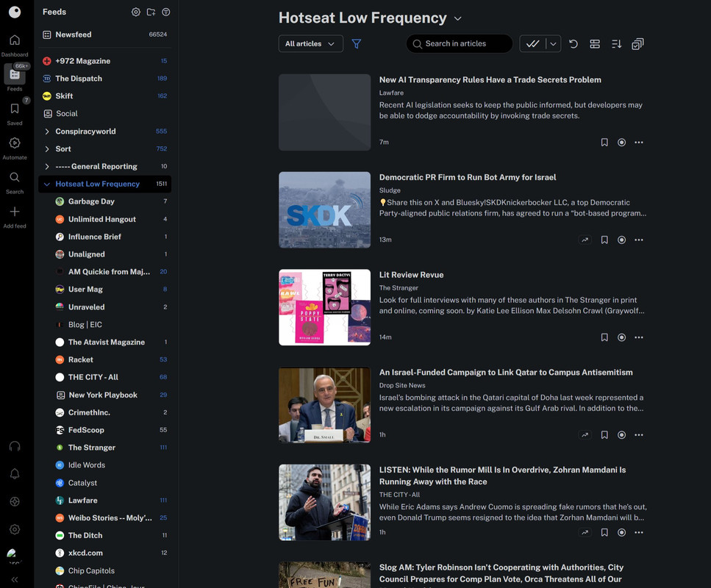Open An Israel-Funded Campaign article headline
The image size is (711, 588).
coord(506,372)
